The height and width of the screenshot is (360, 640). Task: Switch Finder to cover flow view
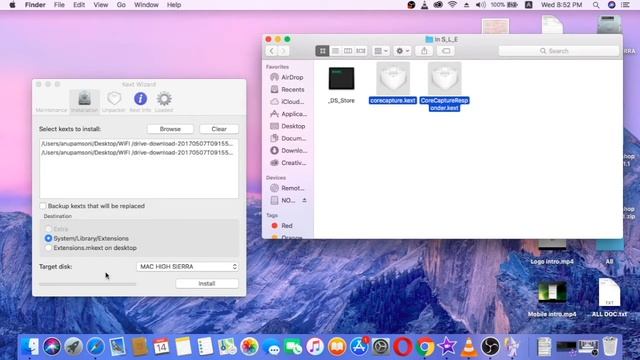(x=361, y=51)
